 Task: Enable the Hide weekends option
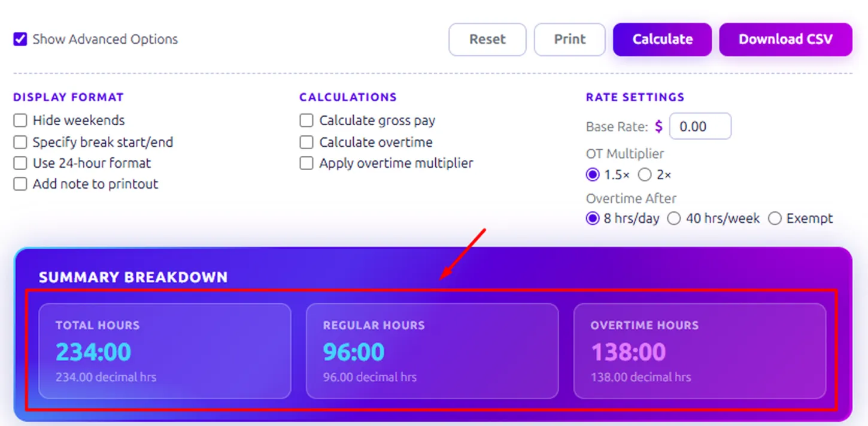click(x=20, y=120)
